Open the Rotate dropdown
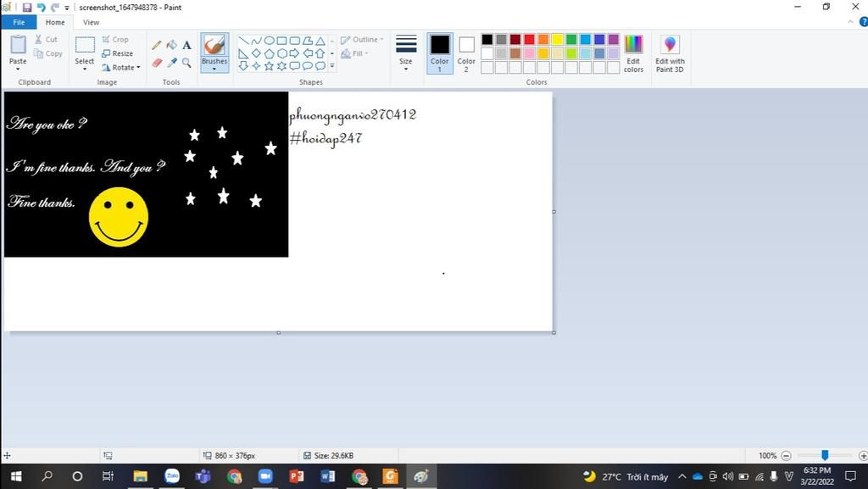868x489 pixels. click(x=120, y=67)
